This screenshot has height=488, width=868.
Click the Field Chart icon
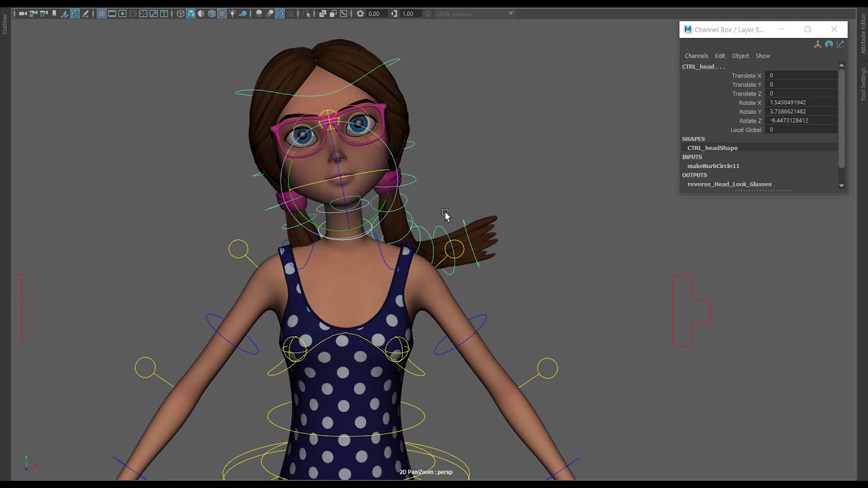pyautogui.click(x=143, y=14)
